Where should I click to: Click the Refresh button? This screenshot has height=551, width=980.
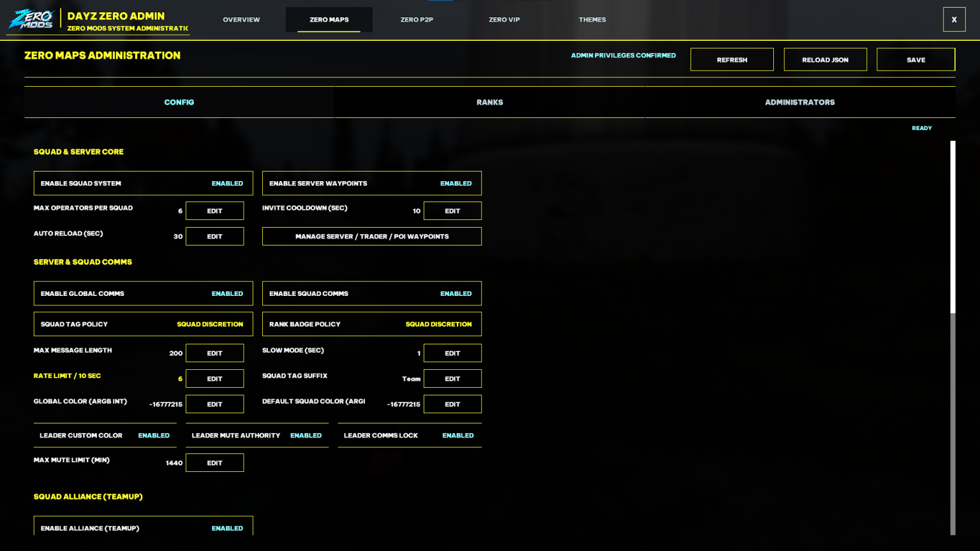(732, 59)
